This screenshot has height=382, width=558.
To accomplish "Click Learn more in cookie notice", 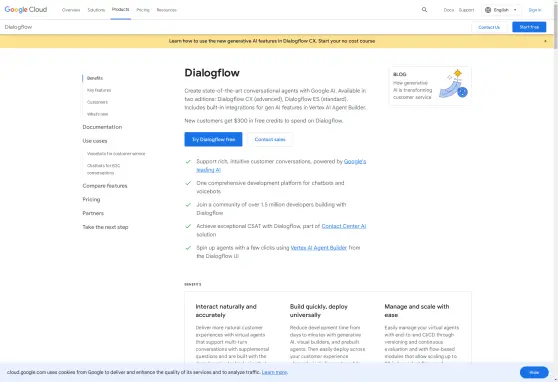I will tap(274, 372).
